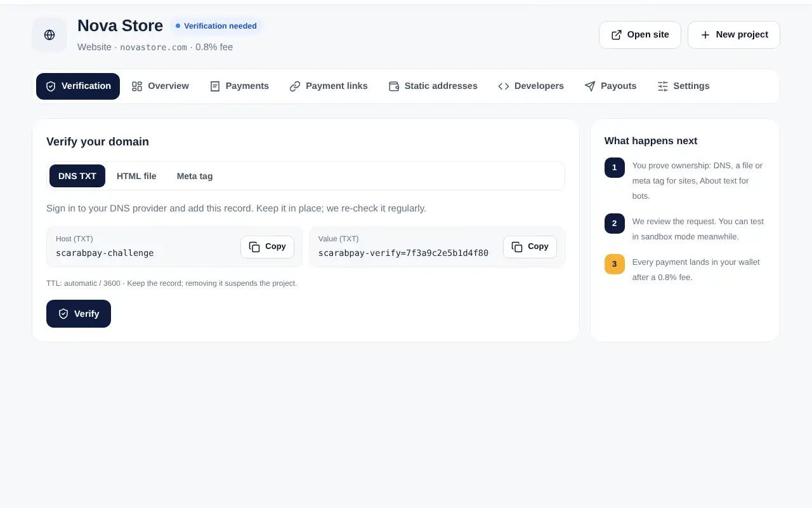Screen dimensions: 812x508
Task: Click step 3 text about the 0.8% fee
Action: pos(696,270)
